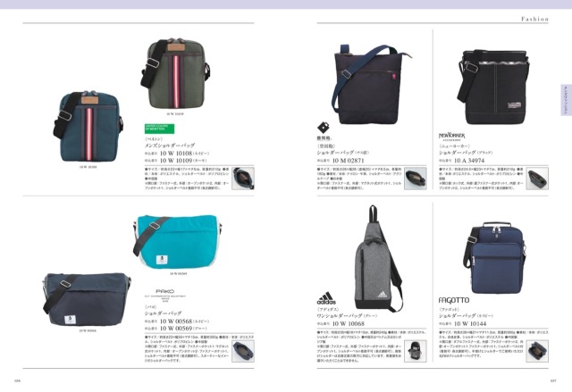The width and height of the screenshot is (572, 392).
Task: Open the New Yorker bag interior thumbnail
Action: 537,179
